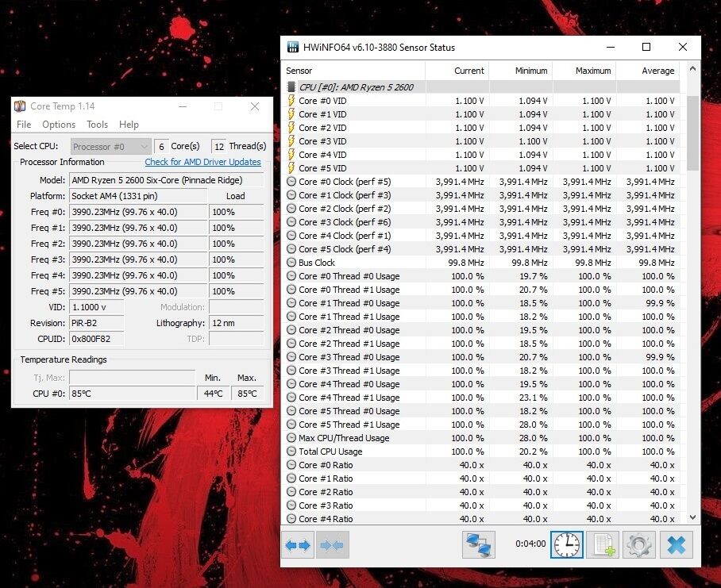The width and height of the screenshot is (721, 588).
Task: Open the Tools menu in Core Temp
Action: (98, 125)
